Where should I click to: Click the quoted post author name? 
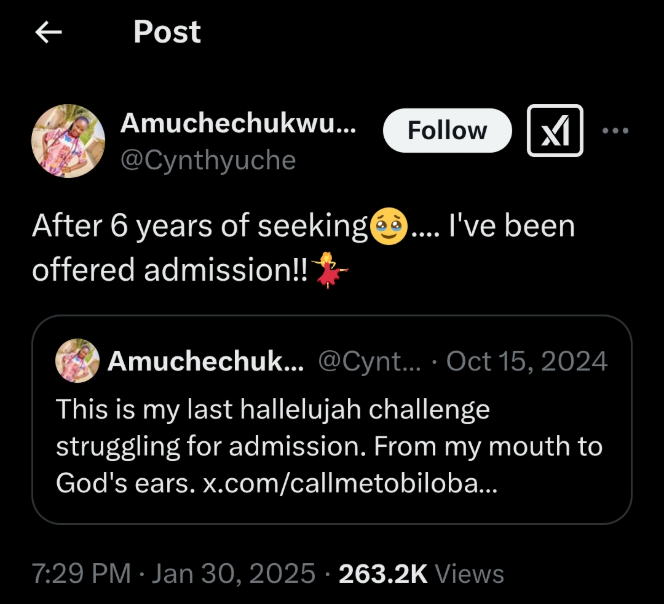[x=206, y=361]
